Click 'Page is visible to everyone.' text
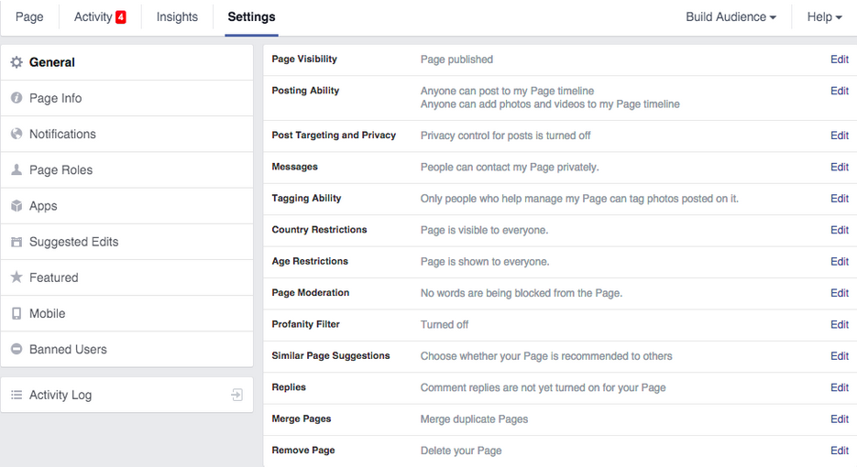The width and height of the screenshot is (868, 467). tap(484, 230)
